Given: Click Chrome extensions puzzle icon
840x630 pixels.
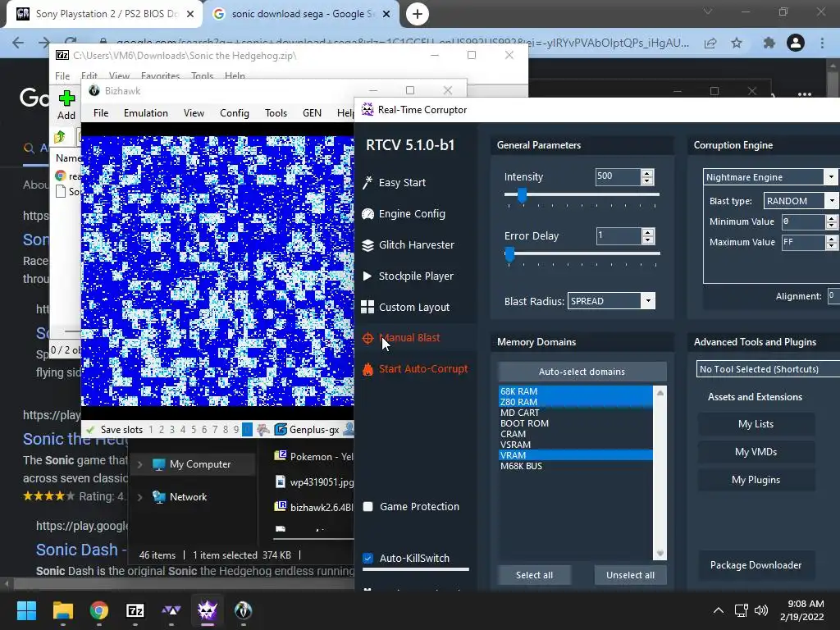Looking at the screenshot, I should (x=769, y=43).
